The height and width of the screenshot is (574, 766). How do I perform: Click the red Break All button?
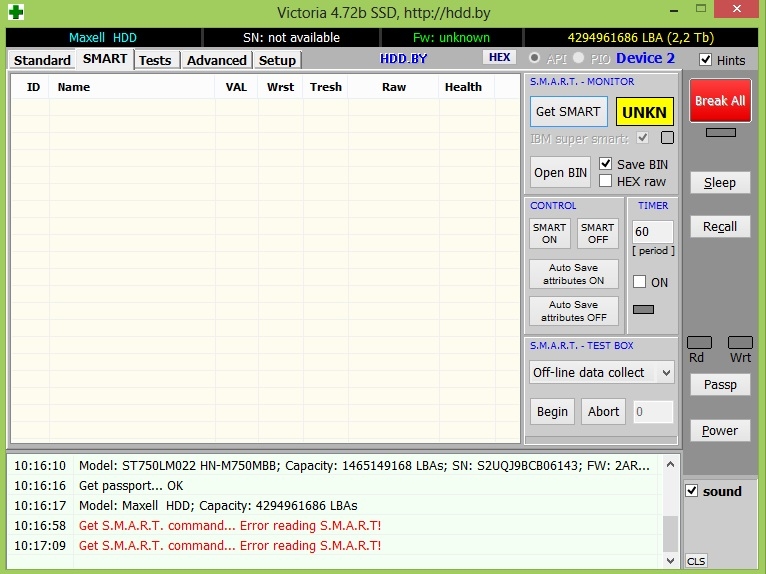click(x=720, y=101)
